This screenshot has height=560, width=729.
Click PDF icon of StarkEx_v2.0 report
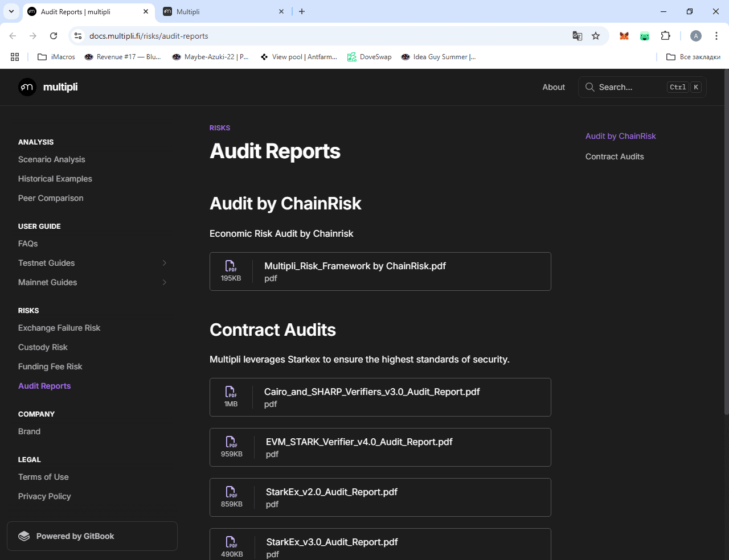231,492
